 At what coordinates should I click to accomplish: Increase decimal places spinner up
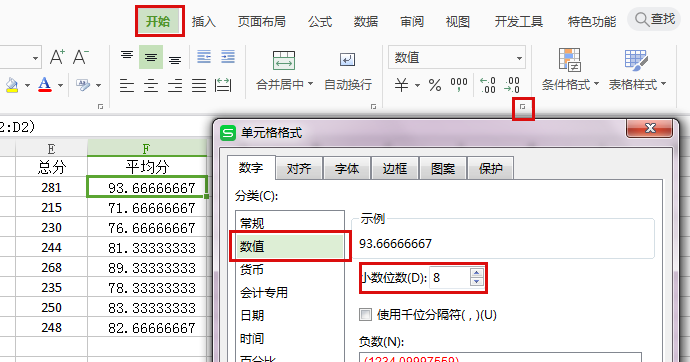[x=477, y=273]
